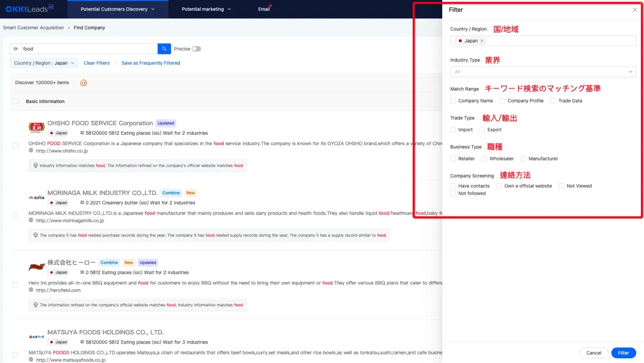Open Potential Customers Discovery menu
This screenshot has height=363, width=644.
coord(117,9)
